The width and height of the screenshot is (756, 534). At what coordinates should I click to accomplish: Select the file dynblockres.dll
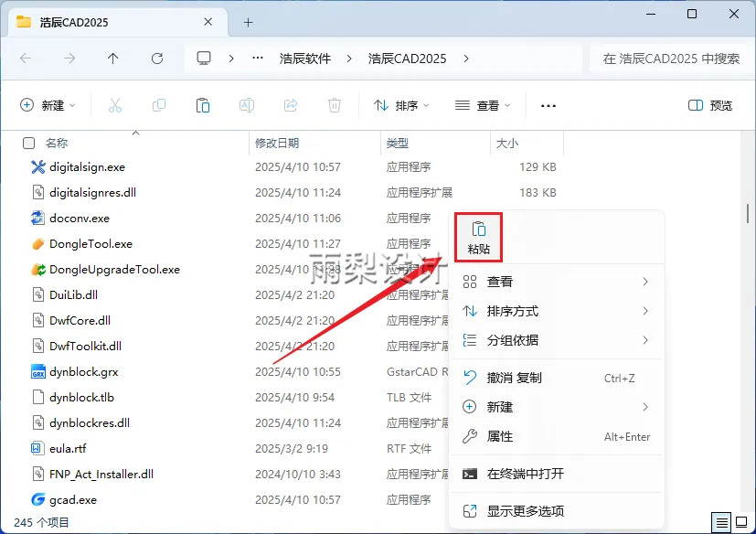click(x=90, y=423)
